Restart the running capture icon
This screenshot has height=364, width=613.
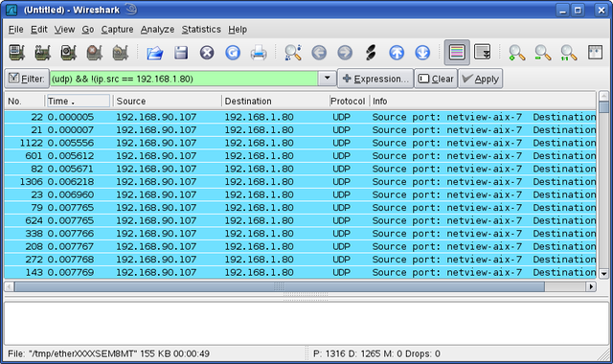coord(120,53)
